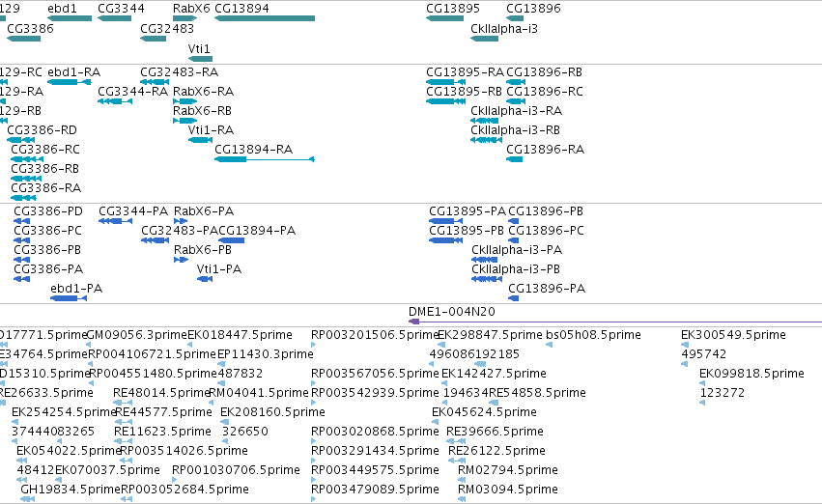Click the CG13896-PB protein label

[x=547, y=211]
